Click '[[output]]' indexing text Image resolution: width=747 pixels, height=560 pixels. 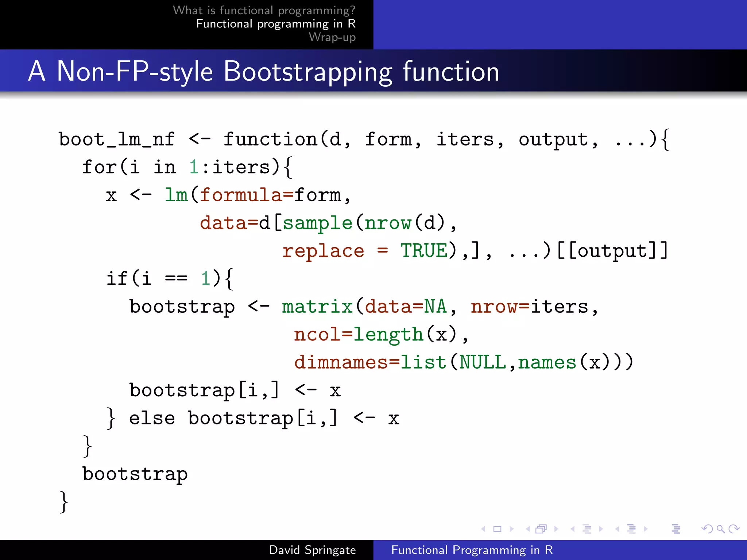pyautogui.click(x=612, y=251)
